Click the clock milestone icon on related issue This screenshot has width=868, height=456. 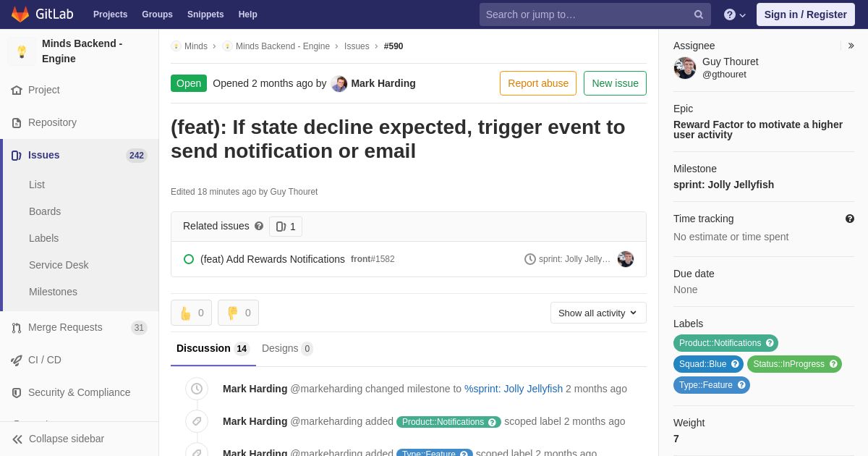[x=530, y=259]
